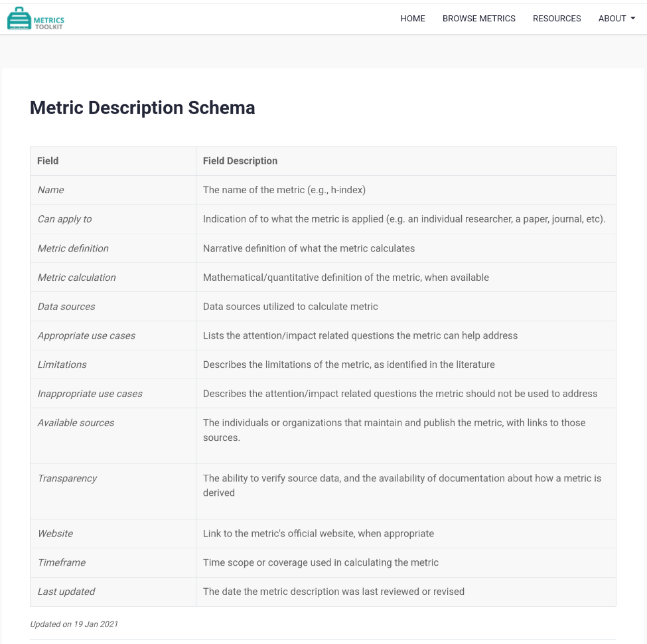Click the Data sources field cell
The image size is (647, 644).
[66, 307]
